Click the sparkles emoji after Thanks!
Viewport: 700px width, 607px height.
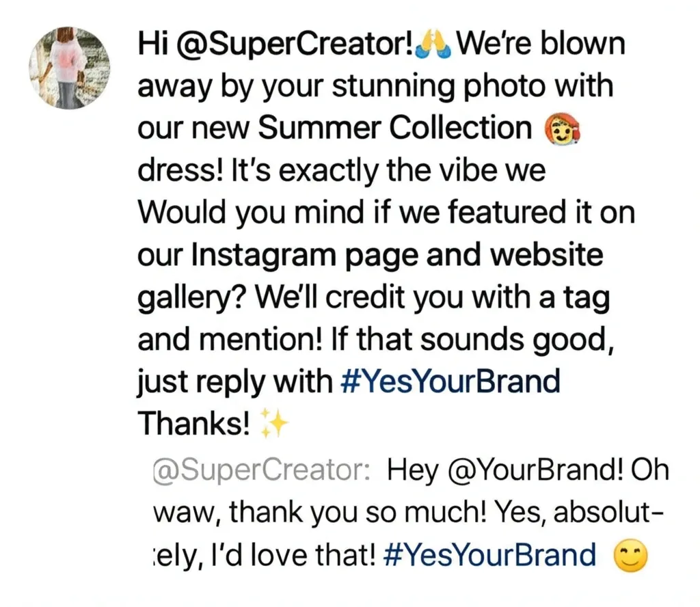point(274,423)
